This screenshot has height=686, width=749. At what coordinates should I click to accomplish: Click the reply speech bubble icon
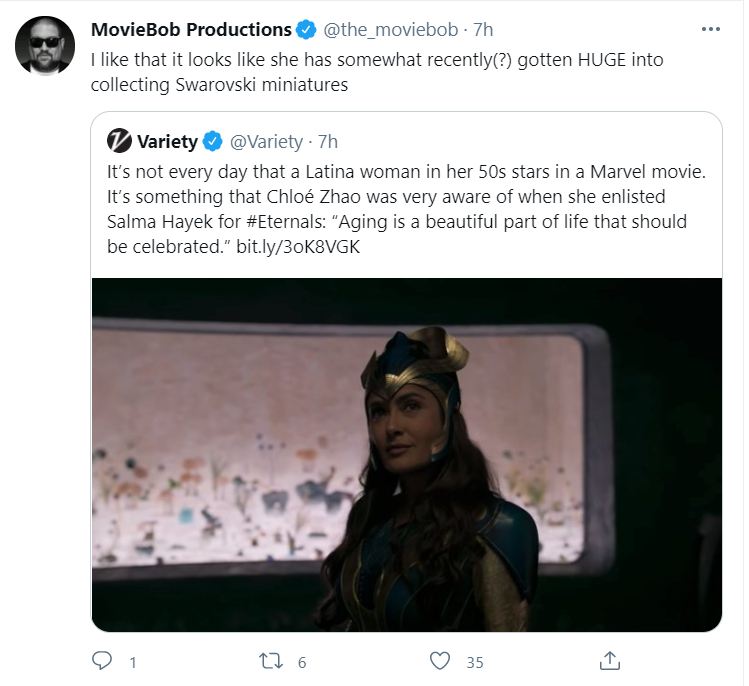(102, 661)
